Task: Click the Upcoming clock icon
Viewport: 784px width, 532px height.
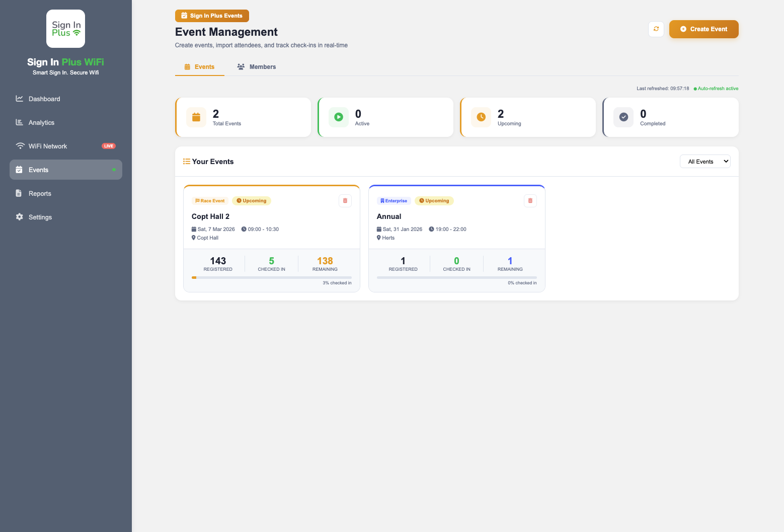Action: [481, 117]
